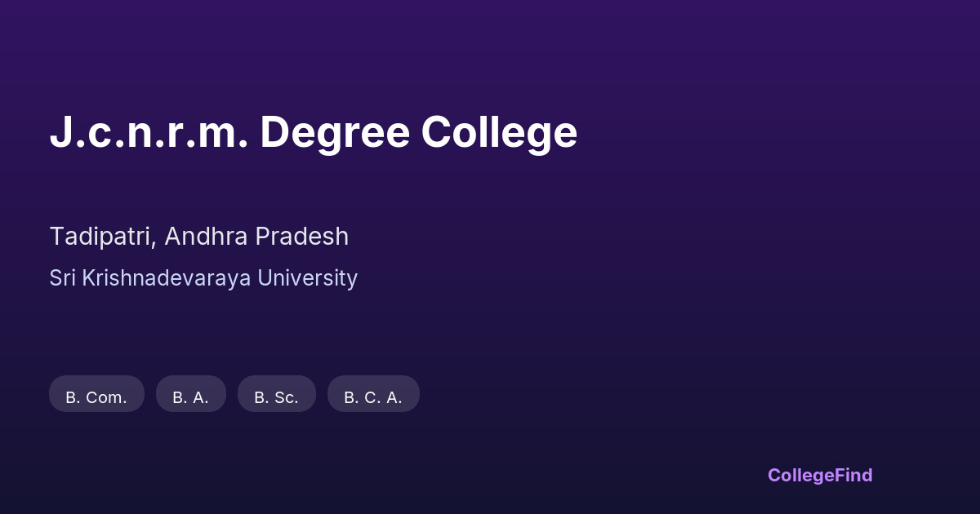Click the CollegeFind brand logo

819,475
